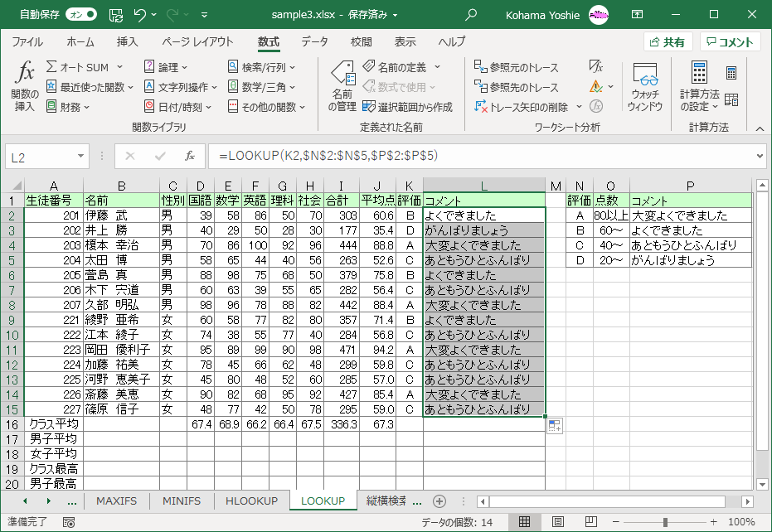Open the Lookup & Reference (検索/行列) dropdown

tap(262, 67)
